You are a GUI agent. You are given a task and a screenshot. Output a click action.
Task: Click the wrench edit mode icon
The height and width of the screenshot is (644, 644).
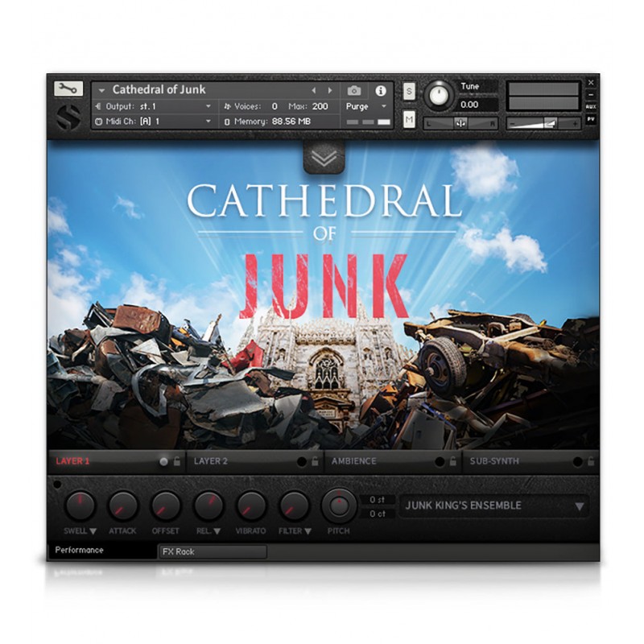tap(68, 89)
